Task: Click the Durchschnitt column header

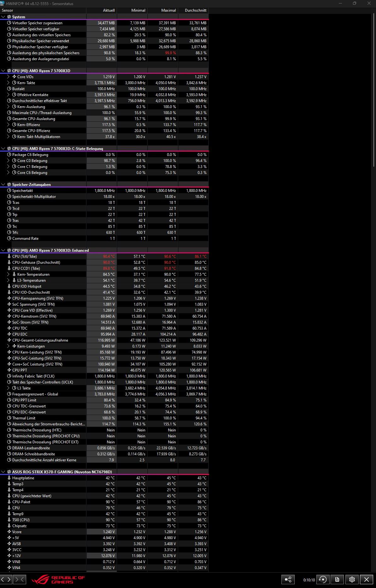Action: coord(193,10)
